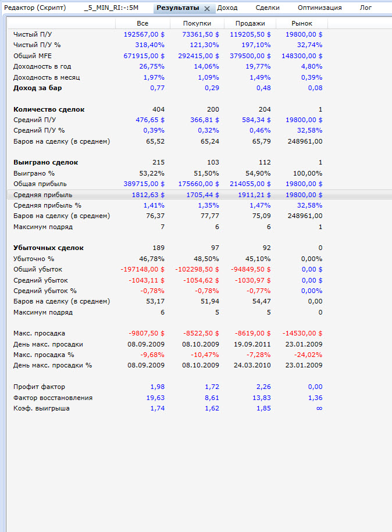Open the Оптимизация tab
Image resolution: width=392 pixels, height=532 pixels.
click(320, 8)
